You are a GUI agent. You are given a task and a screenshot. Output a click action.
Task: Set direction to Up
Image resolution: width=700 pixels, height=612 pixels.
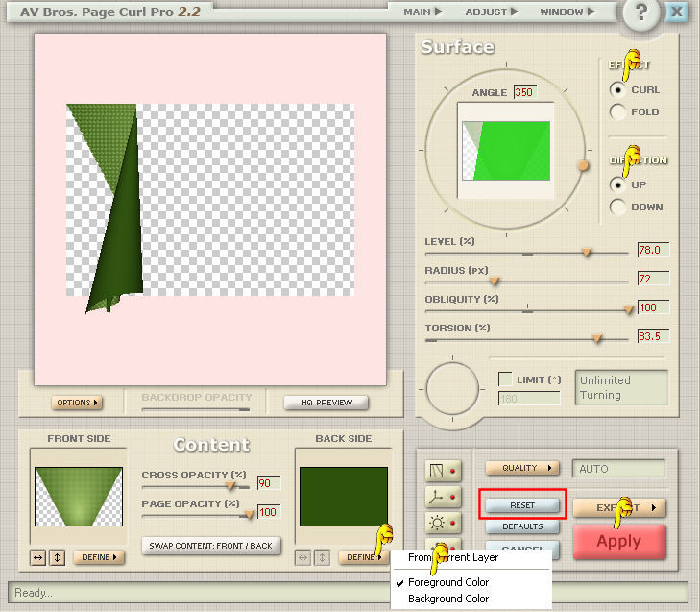(617, 184)
